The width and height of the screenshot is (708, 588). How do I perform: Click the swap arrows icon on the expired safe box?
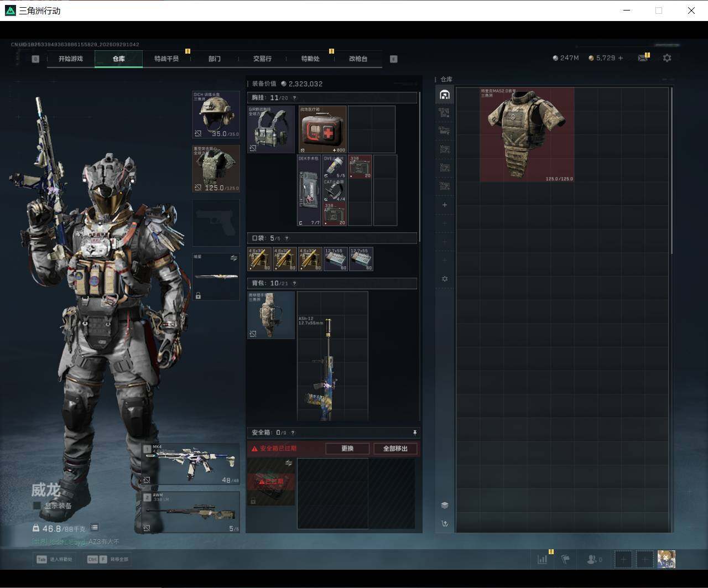[288, 463]
